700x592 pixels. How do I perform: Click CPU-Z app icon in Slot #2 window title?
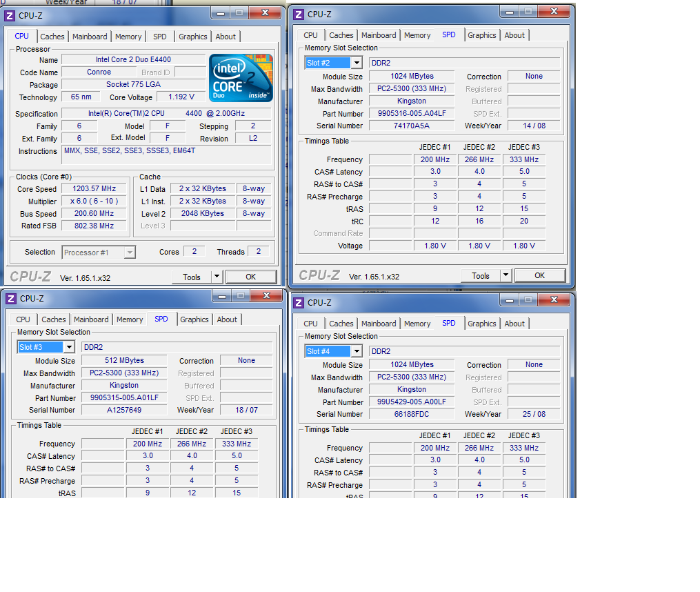[299, 14]
